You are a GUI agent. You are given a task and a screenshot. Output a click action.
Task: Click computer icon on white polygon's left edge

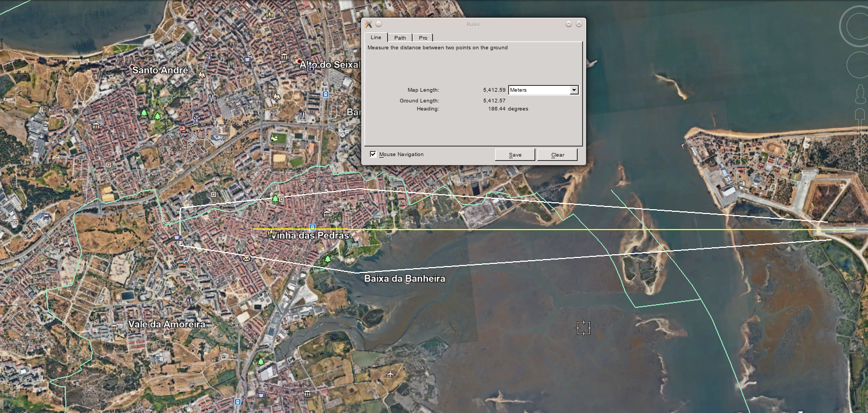[x=177, y=237]
